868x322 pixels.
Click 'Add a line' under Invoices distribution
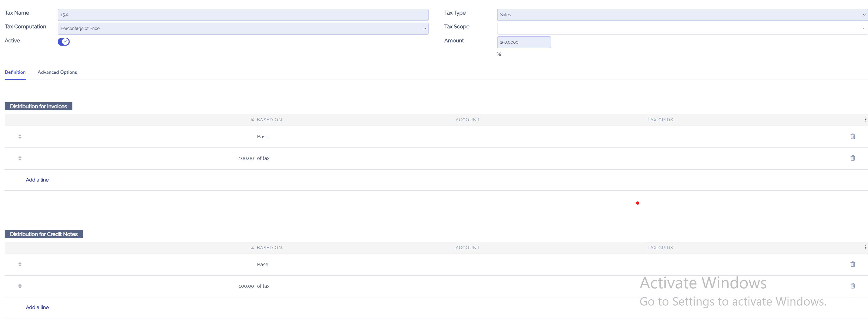point(37,180)
